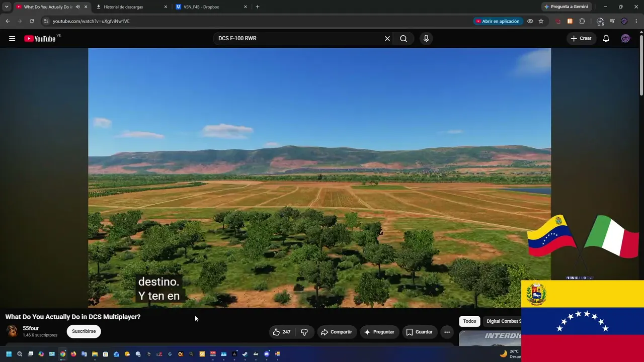Go to YouTube home via logo

coord(40,39)
